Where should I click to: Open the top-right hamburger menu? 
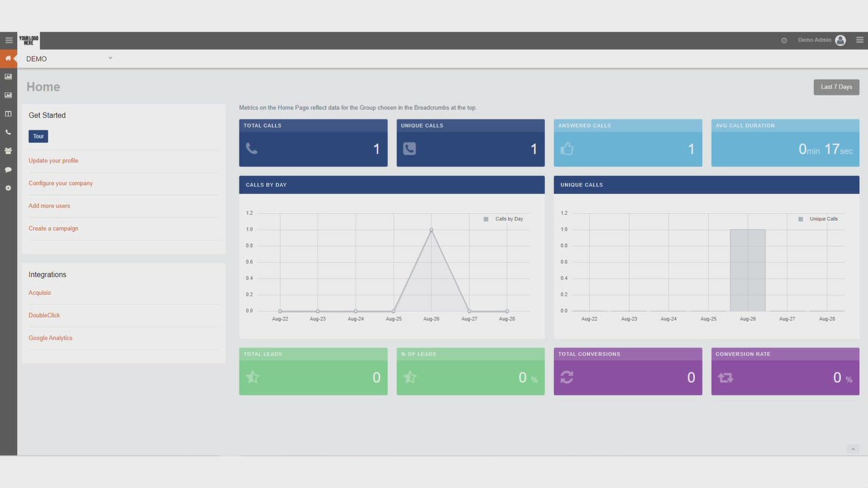coord(860,40)
